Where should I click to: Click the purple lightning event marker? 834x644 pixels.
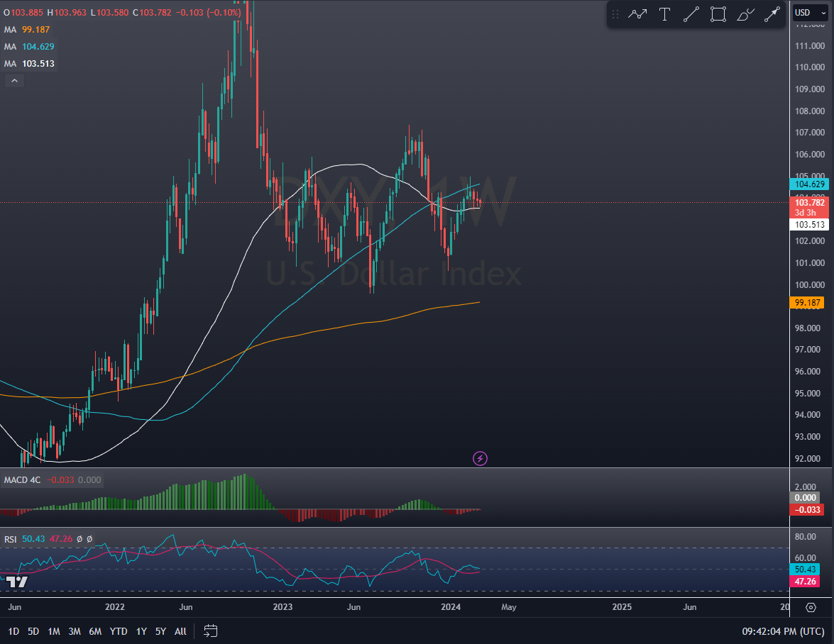(x=480, y=458)
